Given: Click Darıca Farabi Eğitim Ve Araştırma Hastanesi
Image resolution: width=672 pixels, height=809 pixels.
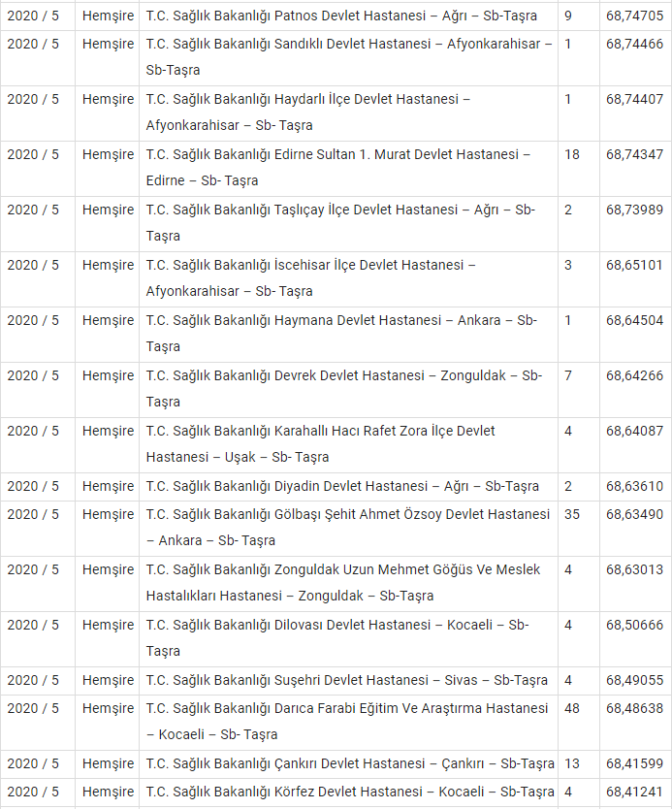Looking at the screenshot, I should coord(347,721).
